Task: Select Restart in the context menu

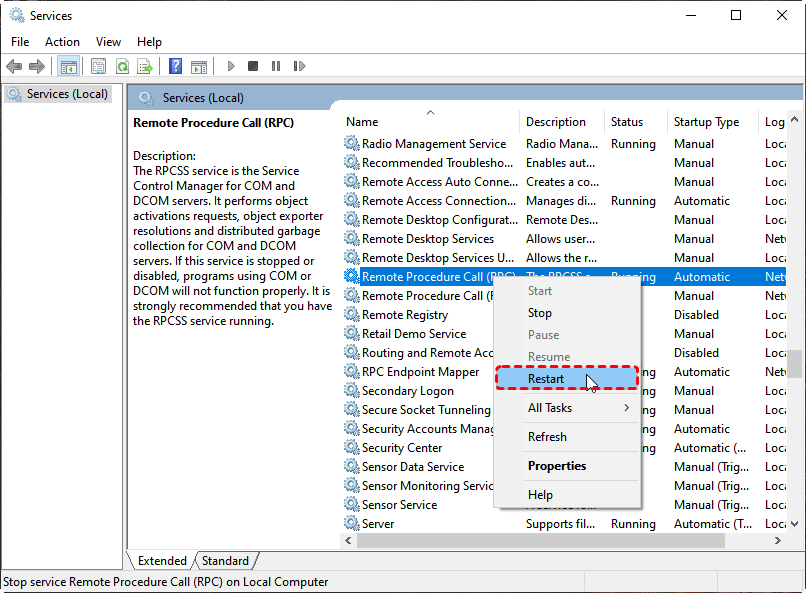Action: (546, 379)
